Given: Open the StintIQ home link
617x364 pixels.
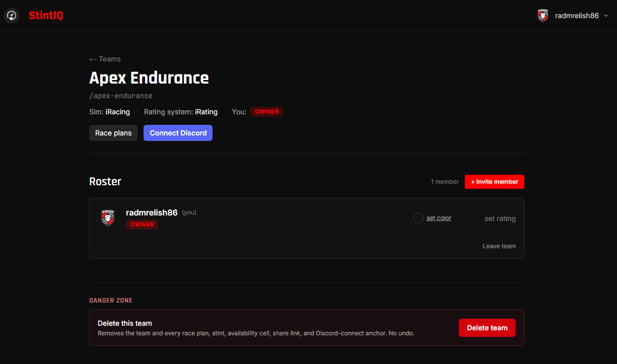Looking at the screenshot, I should (x=46, y=16).
